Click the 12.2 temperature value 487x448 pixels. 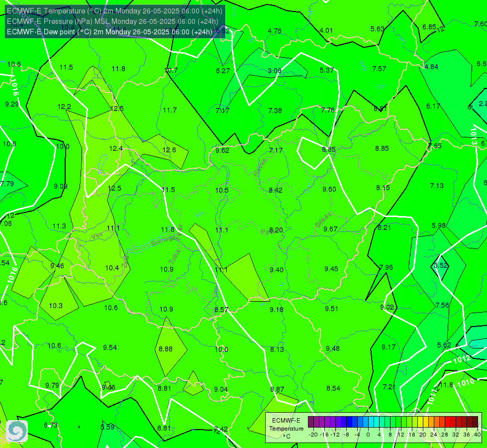(64, 107)
